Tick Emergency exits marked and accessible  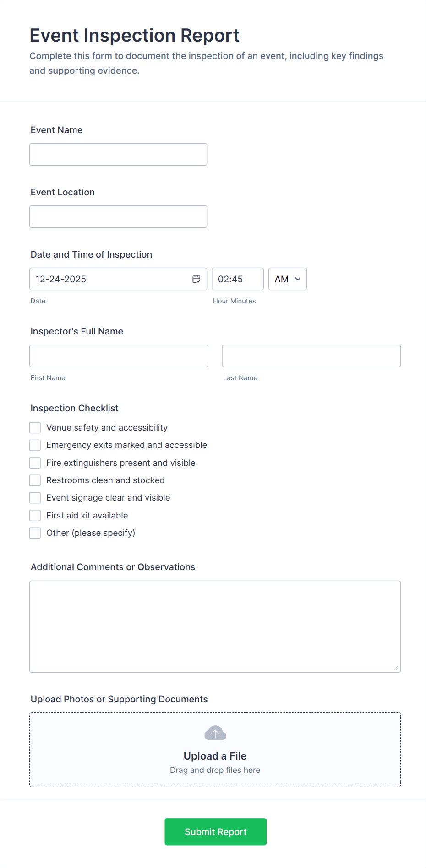[35, 445]
